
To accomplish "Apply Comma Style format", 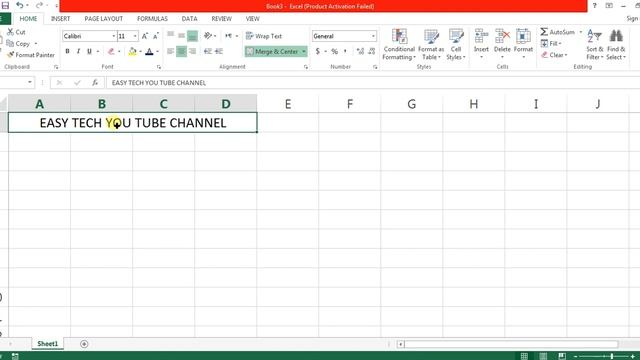I will [345, 51].
